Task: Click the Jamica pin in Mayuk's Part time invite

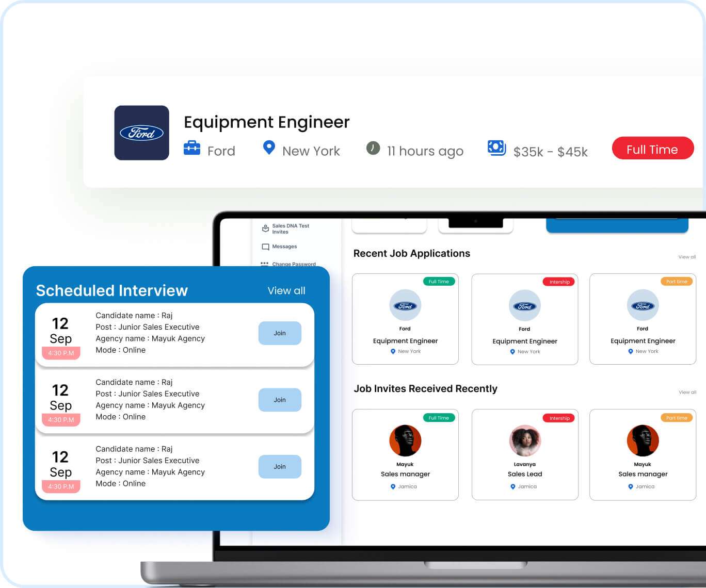Action: 631,487
